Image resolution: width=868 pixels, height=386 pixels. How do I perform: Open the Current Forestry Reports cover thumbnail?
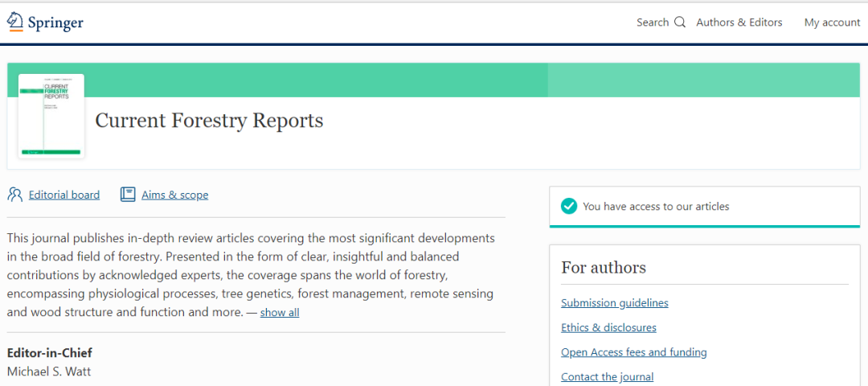51,117
